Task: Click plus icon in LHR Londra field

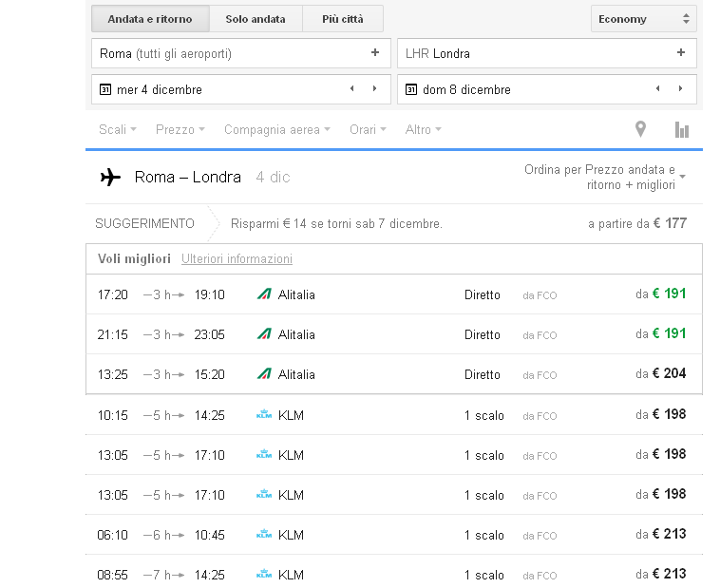Action: pos(681,53)
